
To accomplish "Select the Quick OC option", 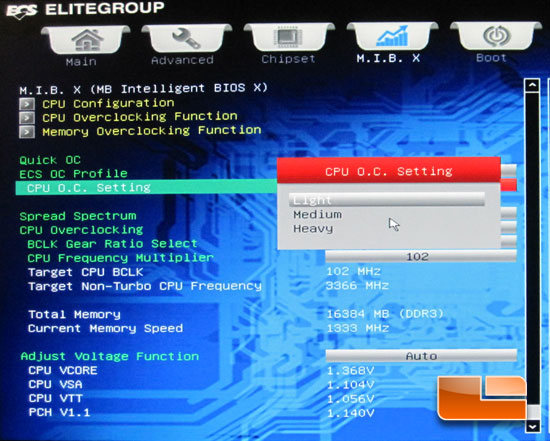I will click(x=50, y=160).
